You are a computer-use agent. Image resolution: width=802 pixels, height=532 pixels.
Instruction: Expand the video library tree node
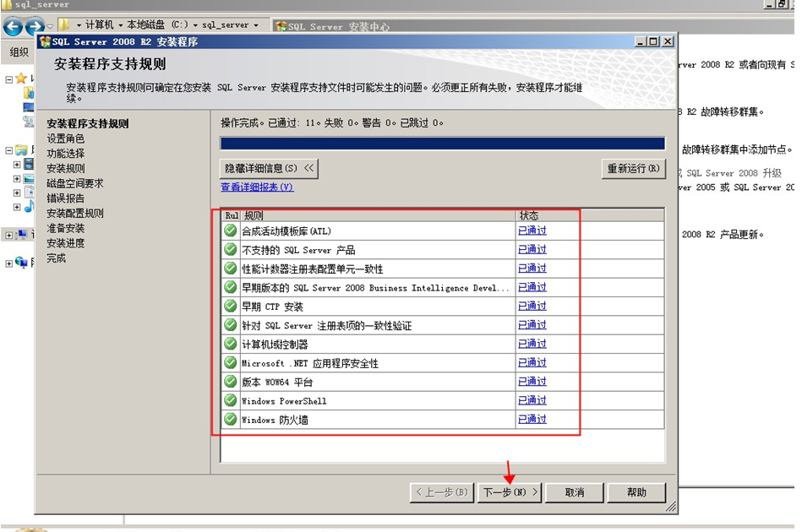click(17, 165)
